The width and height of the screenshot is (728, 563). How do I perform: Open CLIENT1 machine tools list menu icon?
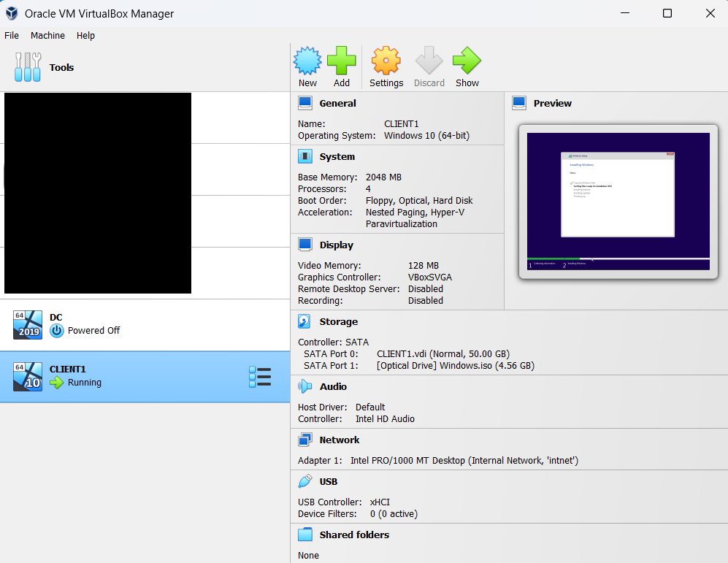[260, 377]
